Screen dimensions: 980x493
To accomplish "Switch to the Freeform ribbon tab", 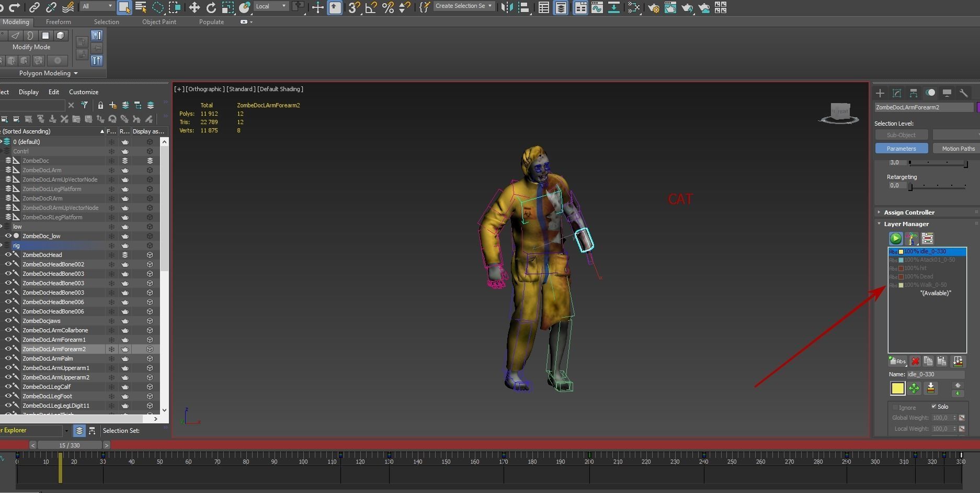I will click(x=59, y=22).
